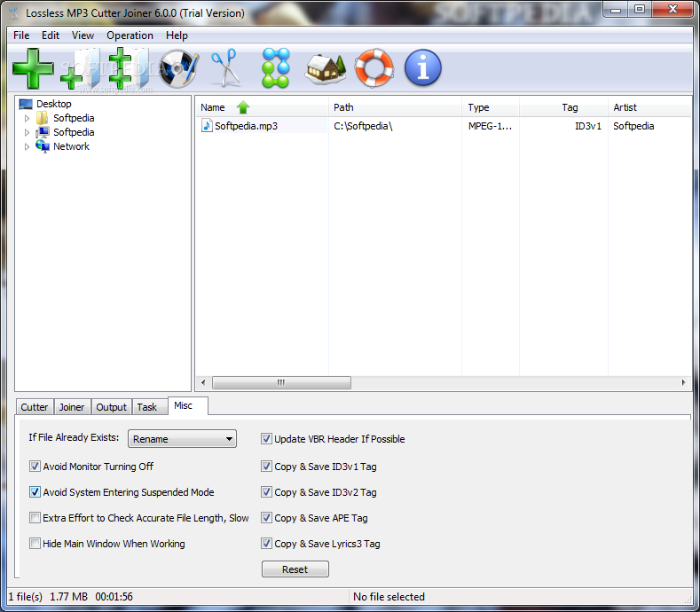Click the scissors Cut icon

tap(224, 67)
